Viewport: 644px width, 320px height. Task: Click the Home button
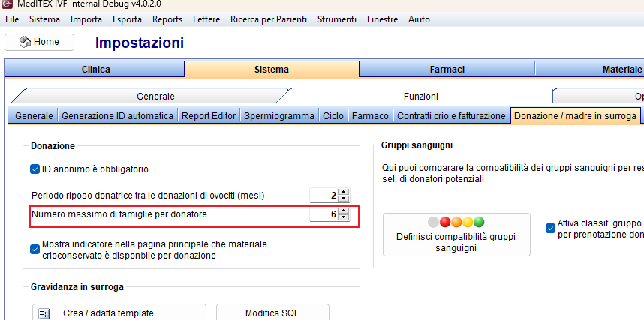click(x=40, y=42)
